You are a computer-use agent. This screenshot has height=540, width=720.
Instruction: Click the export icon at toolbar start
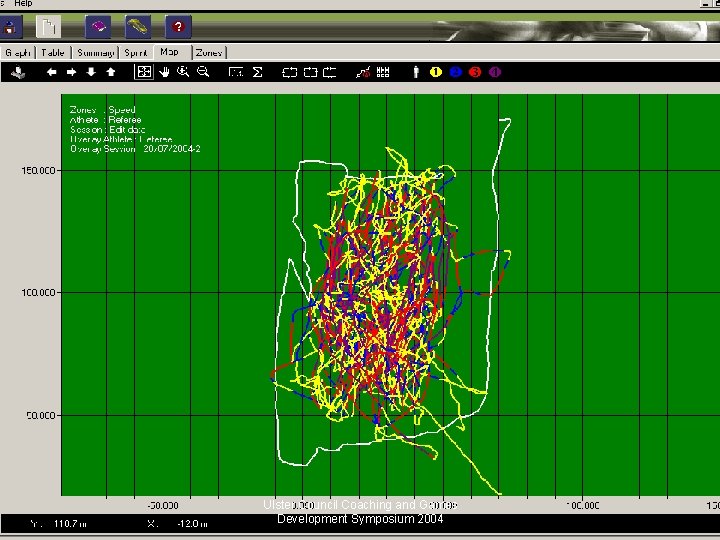pyautogui.click(x=18, y=72)
